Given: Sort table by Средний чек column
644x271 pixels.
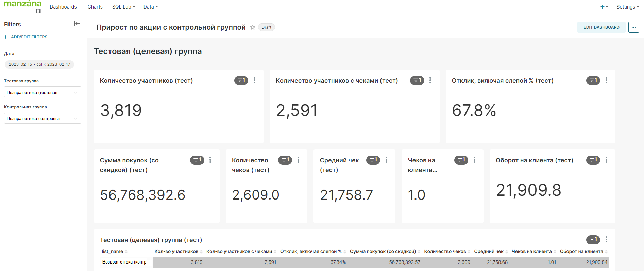Looking at the screenshot, I should click(x=489, y=252).
